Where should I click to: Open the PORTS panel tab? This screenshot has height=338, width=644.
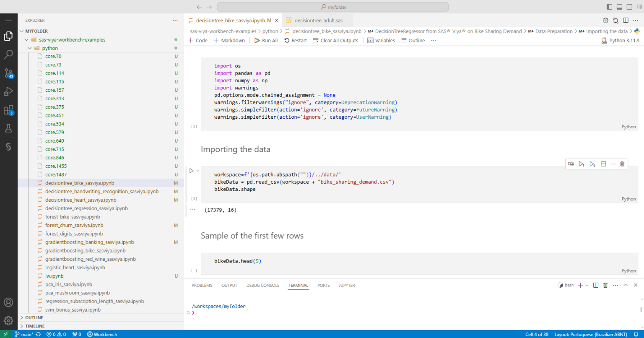pyautogui.click(x=323, y=285)
